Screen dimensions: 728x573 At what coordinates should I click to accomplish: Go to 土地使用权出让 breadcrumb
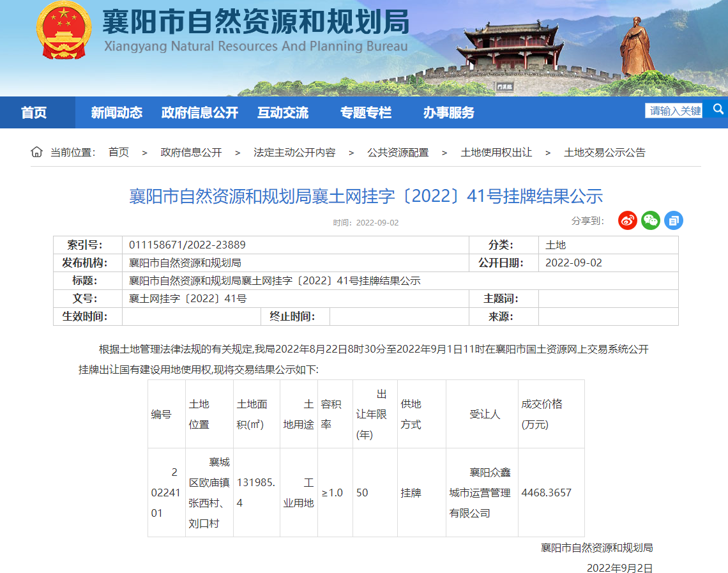[x=496, y=152]
